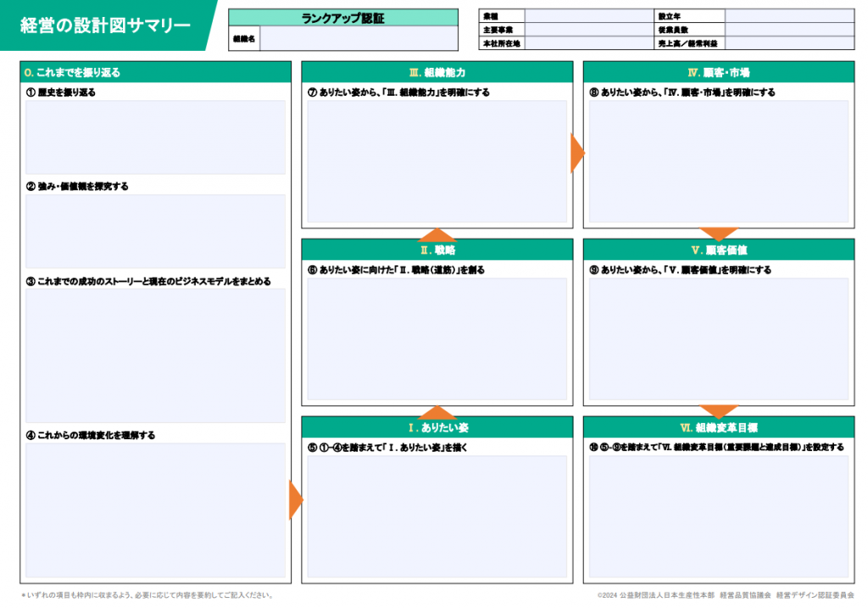The height and width of the screenshot is (608, 868).
Task: Click the orange arrow pointing into Ⅰ.ありたい姿
Action: pos(295,500)
